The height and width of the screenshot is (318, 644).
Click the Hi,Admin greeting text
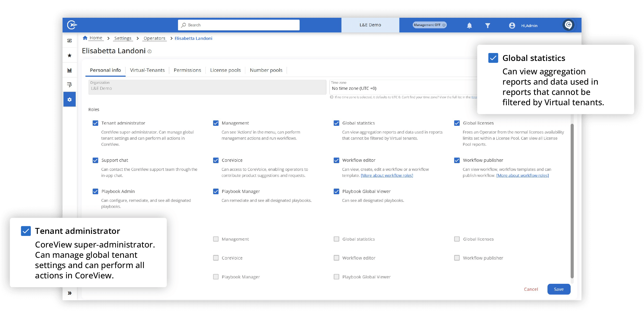pos(529,26)
